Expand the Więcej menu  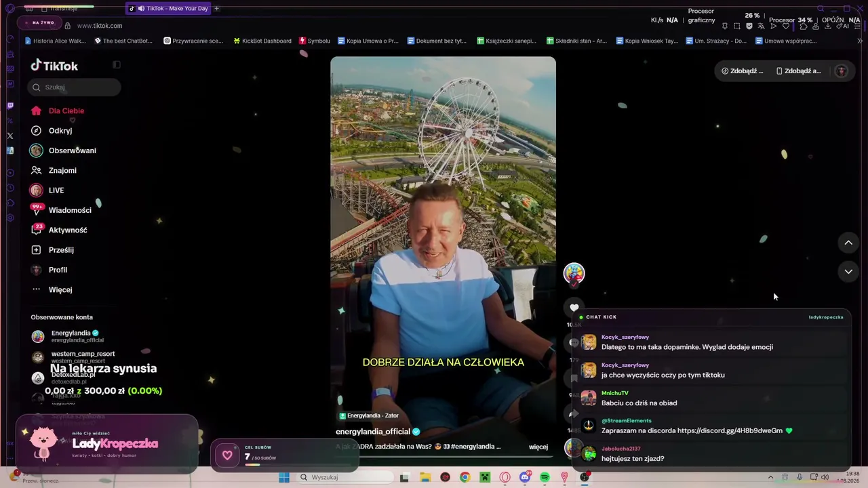point(52,289)
